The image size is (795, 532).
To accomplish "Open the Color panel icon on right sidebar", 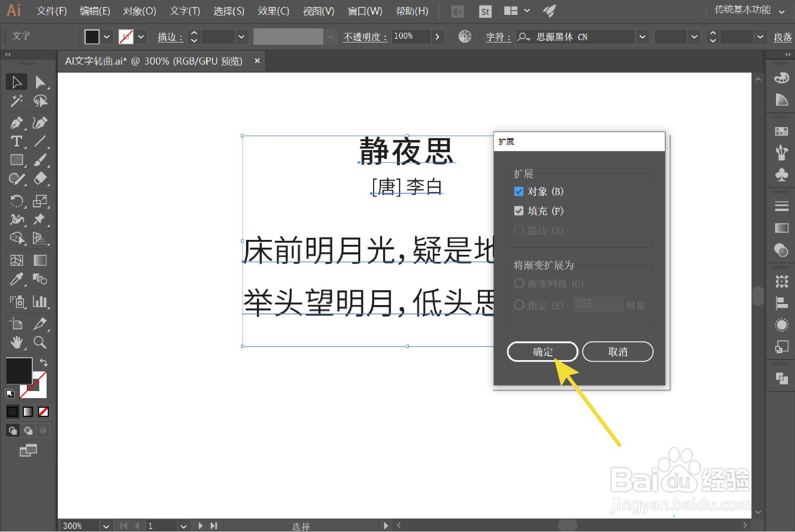I will tap(781, 78).
